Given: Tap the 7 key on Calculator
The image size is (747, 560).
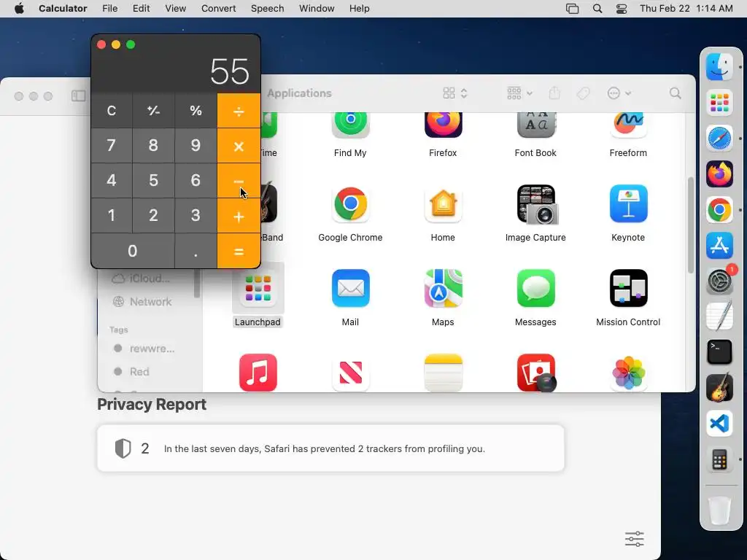Looking at the screenshot, I should [x=112, y=146].
